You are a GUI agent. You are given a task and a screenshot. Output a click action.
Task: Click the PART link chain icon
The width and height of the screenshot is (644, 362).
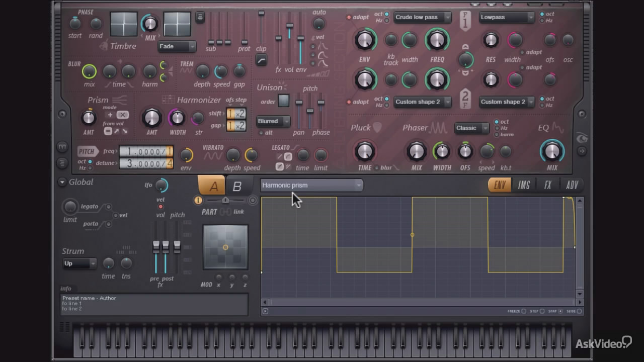[225, 212]
